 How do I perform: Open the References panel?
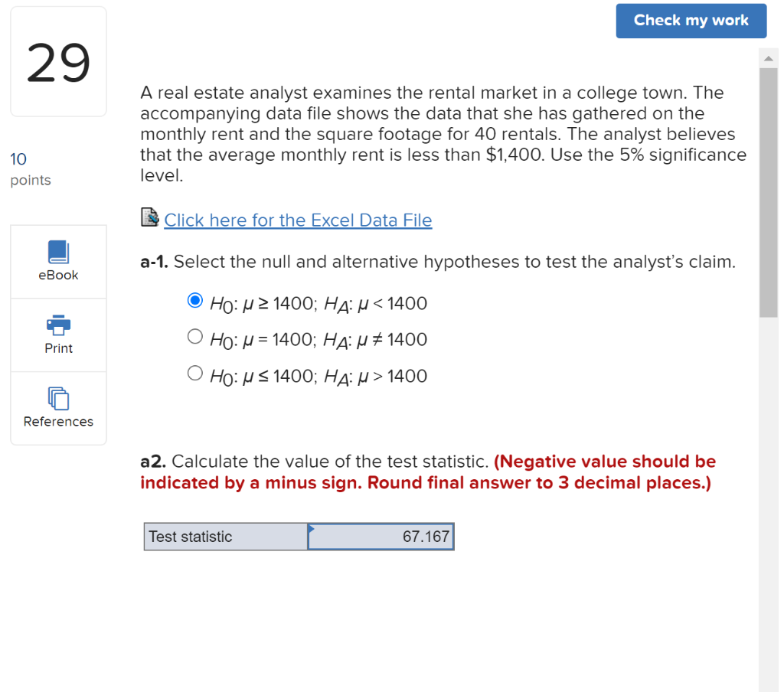[x=58, y=399]
